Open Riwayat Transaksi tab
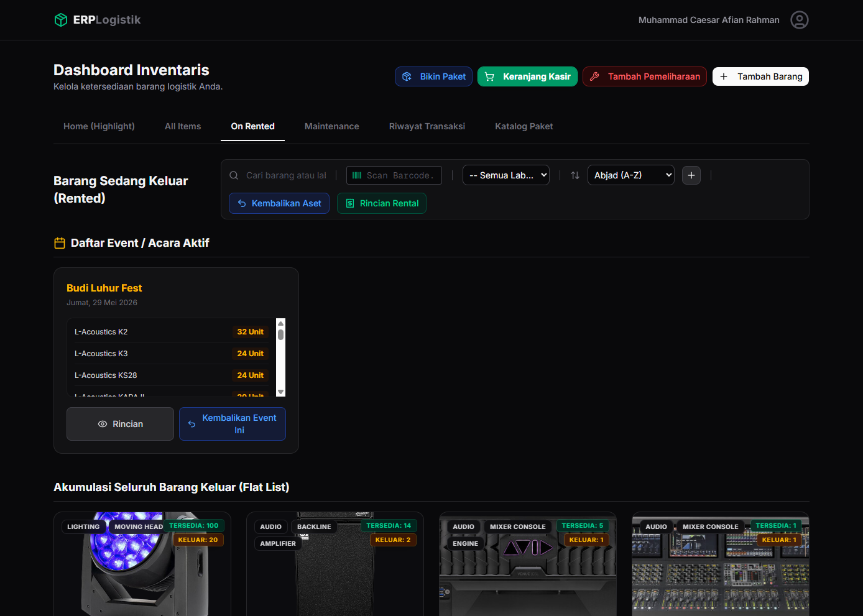Viewport: 863px width, 616px height. [x=427, y=126]
